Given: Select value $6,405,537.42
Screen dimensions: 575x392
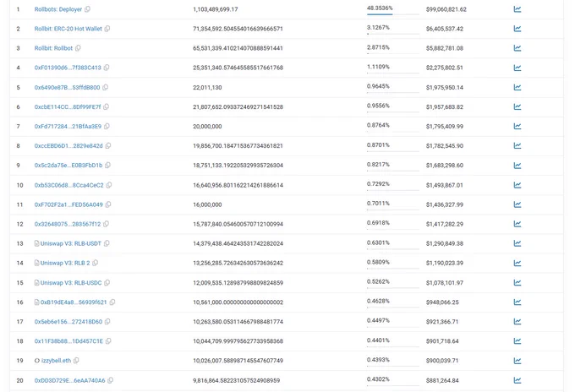Looking at the screenshot, I should 445,29.
